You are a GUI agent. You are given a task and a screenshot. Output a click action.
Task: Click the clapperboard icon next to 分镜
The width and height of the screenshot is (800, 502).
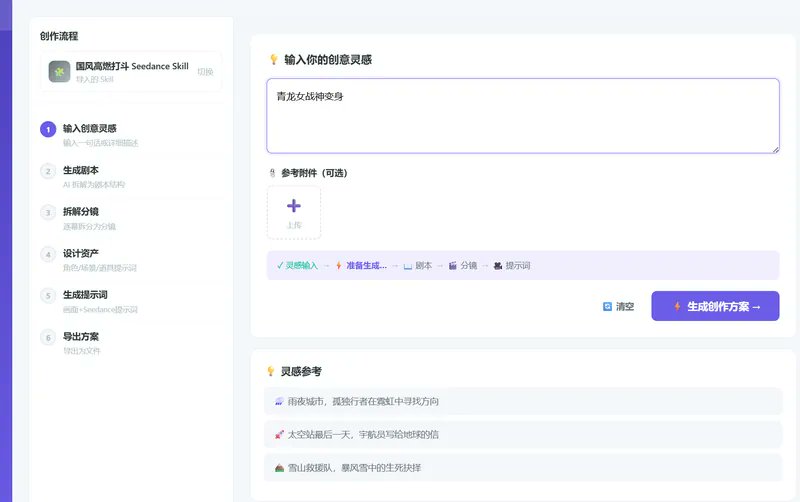(453, 266)
